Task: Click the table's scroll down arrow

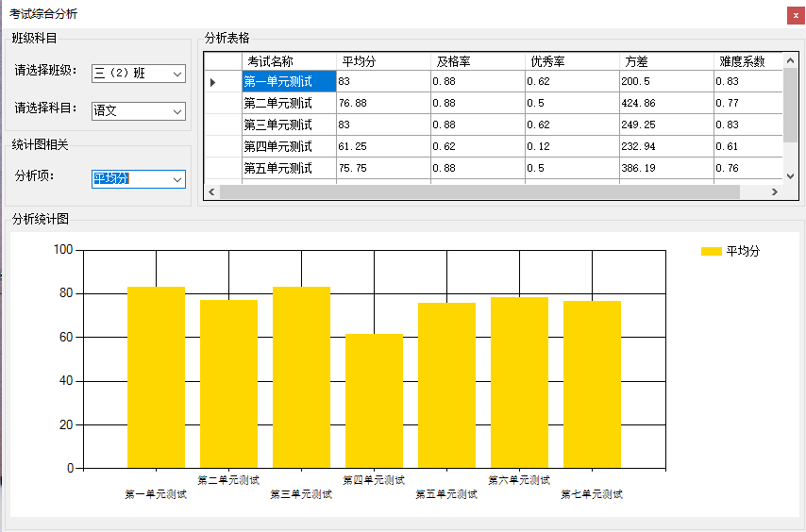Action: pos(791,175)
